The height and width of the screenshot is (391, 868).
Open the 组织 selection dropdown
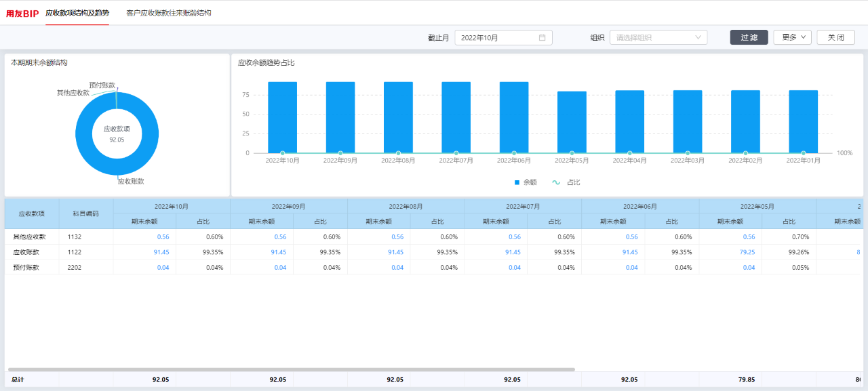click(658, 38)
